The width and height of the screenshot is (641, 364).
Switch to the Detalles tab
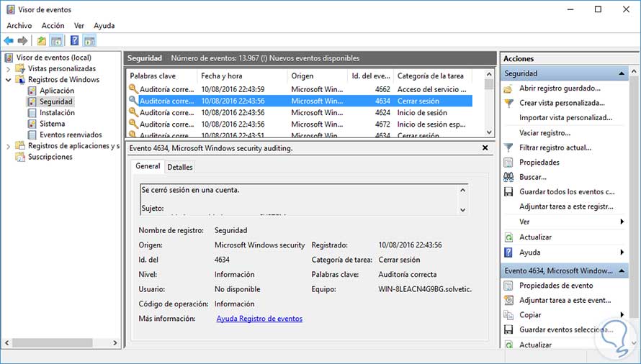[x=180, y=167]
